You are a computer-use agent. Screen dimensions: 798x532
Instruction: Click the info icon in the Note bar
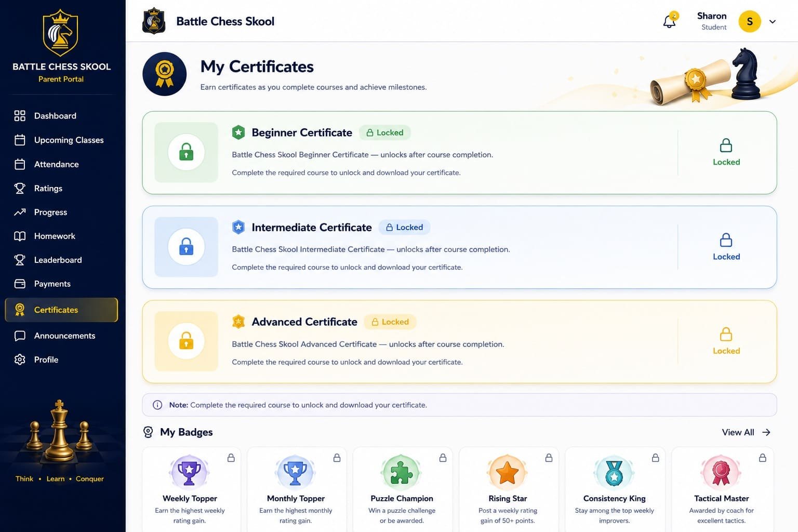pos(157,405)
